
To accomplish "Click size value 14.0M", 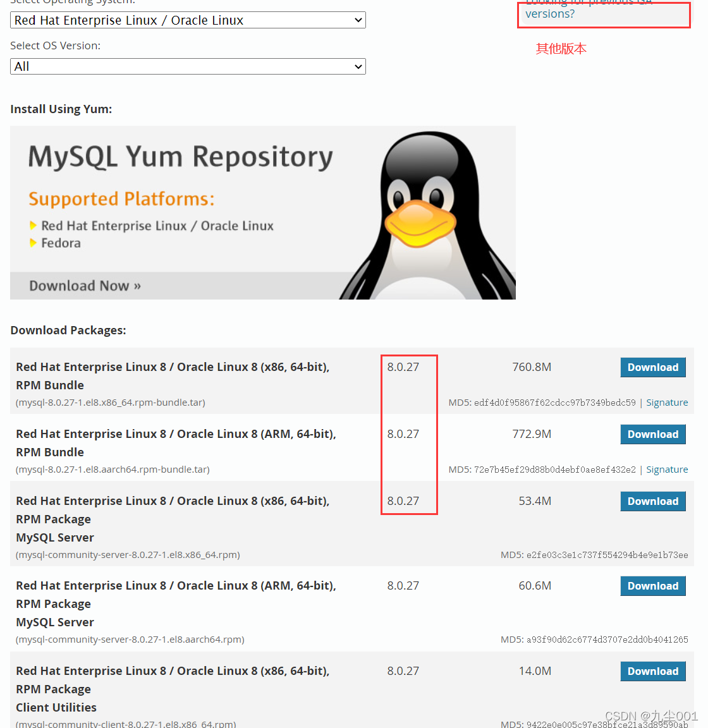I will tap(535, 671).
